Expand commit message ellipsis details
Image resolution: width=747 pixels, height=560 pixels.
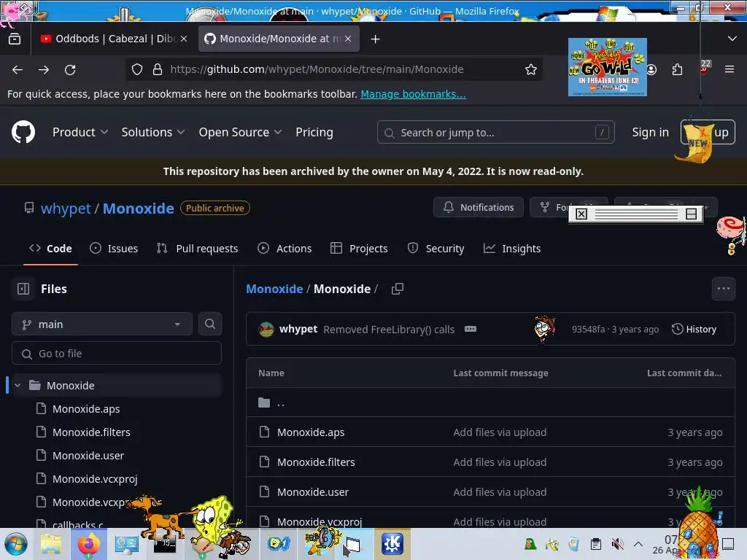point(471,329)
